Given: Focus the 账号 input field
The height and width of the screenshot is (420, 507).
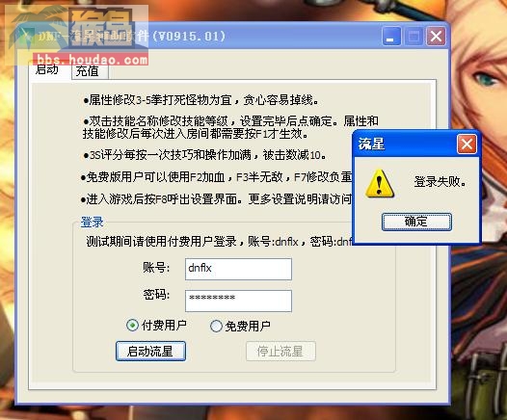Looking at the screenshot, I should (238, 269).
